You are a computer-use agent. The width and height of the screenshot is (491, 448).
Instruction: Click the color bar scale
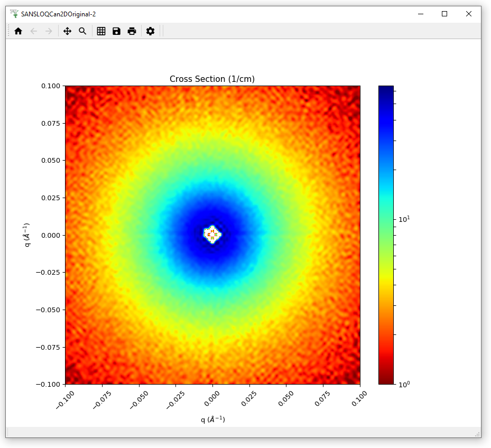tap(386, 235)
